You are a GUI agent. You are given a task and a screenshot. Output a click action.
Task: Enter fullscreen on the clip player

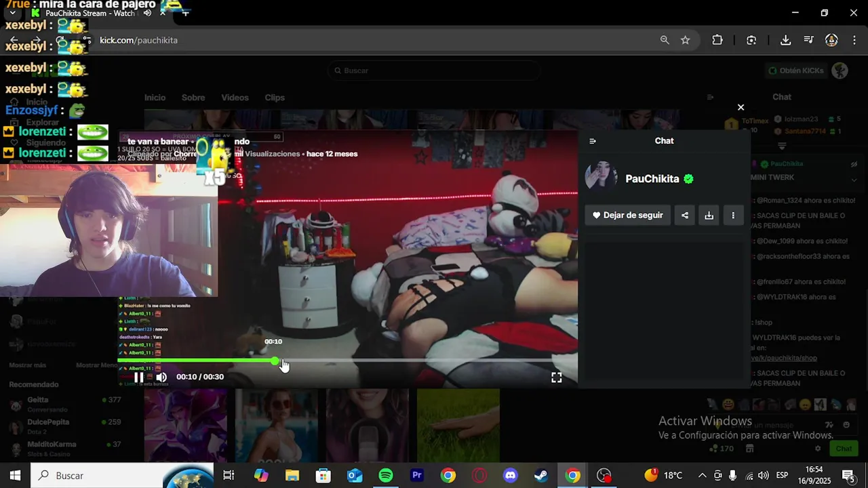pos(556,378)
